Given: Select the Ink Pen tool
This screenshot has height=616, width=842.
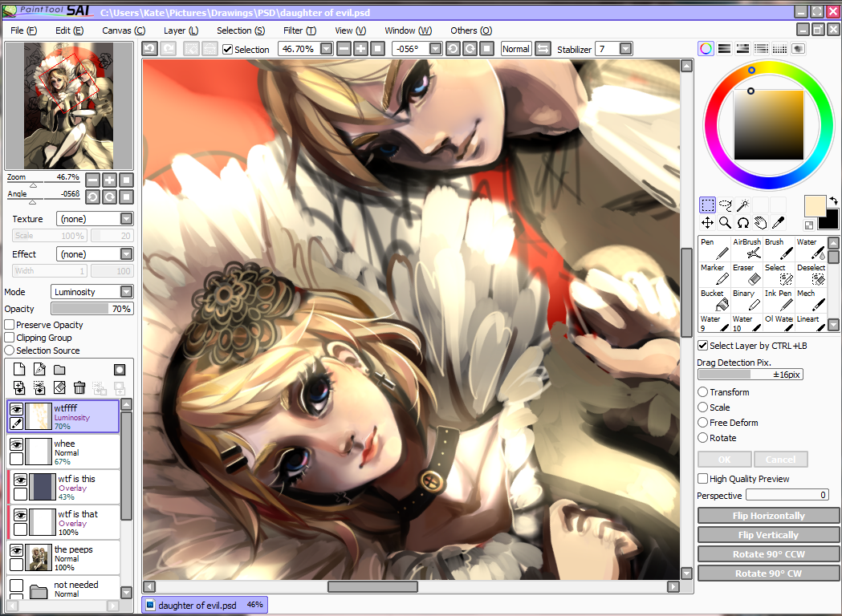Looking at the screenshot, I should click(779, 300).
